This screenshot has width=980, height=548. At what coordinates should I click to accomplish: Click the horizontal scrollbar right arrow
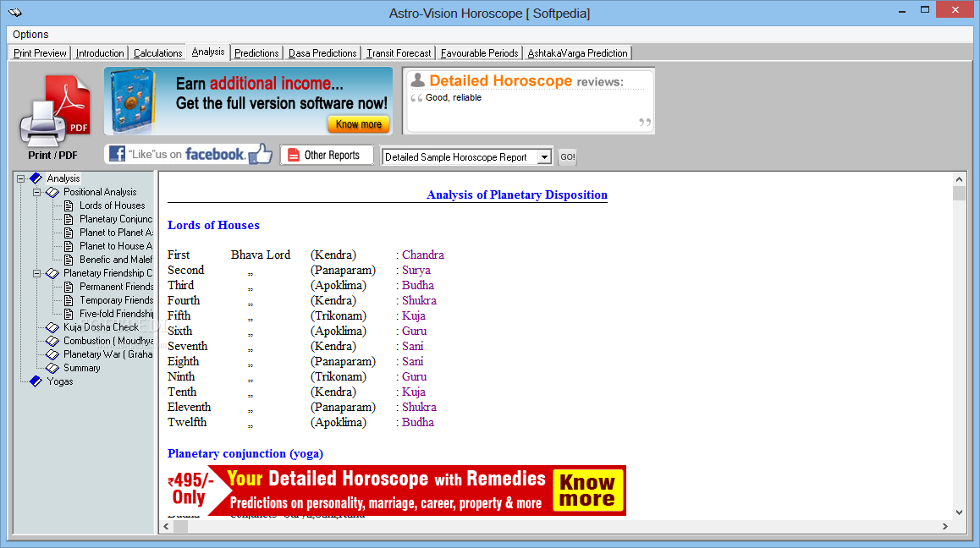(945, 527)
